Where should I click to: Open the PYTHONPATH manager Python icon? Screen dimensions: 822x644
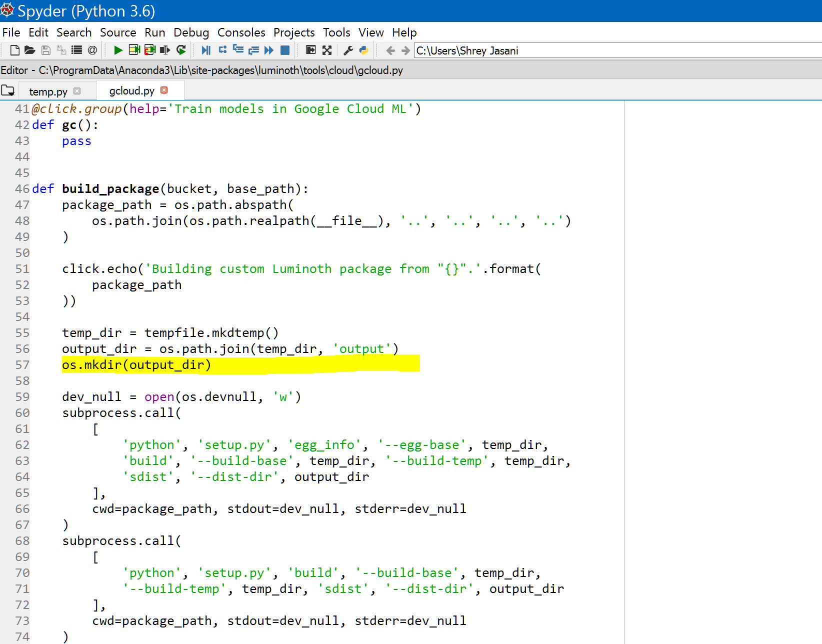pyautogui.click(x=363, y=50)
